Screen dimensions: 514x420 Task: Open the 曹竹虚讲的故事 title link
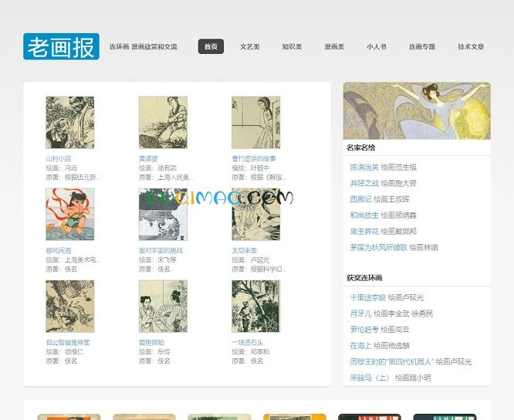coord(253,158)
